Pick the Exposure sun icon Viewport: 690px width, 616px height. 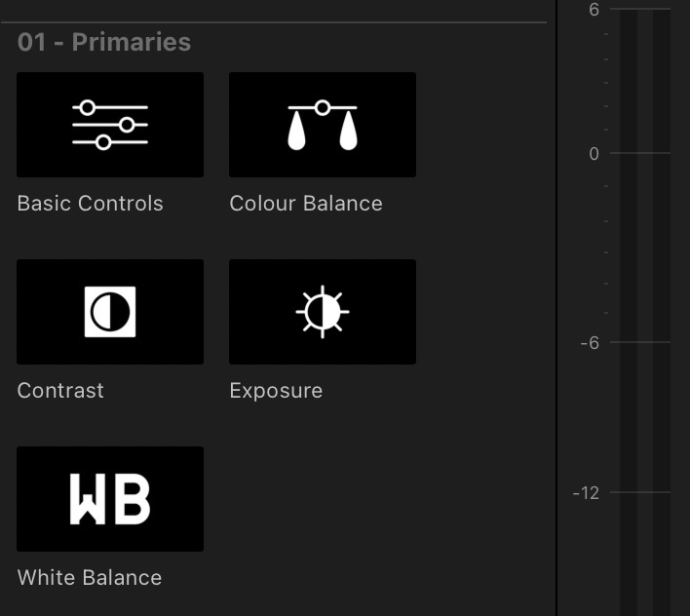click(322, 312)
